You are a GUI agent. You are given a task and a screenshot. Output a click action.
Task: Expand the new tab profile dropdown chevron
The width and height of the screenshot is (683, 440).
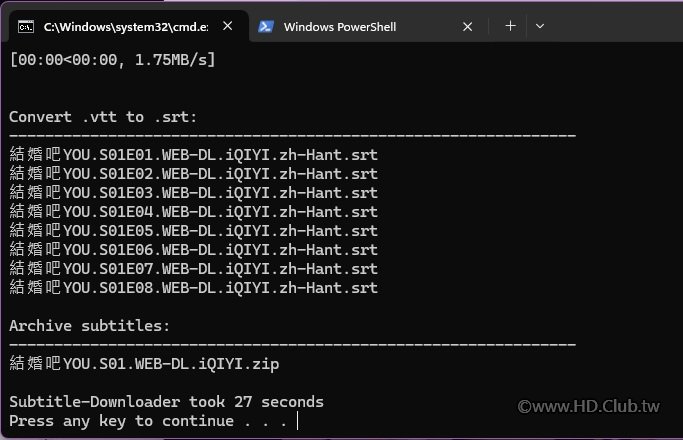(540, 26)
